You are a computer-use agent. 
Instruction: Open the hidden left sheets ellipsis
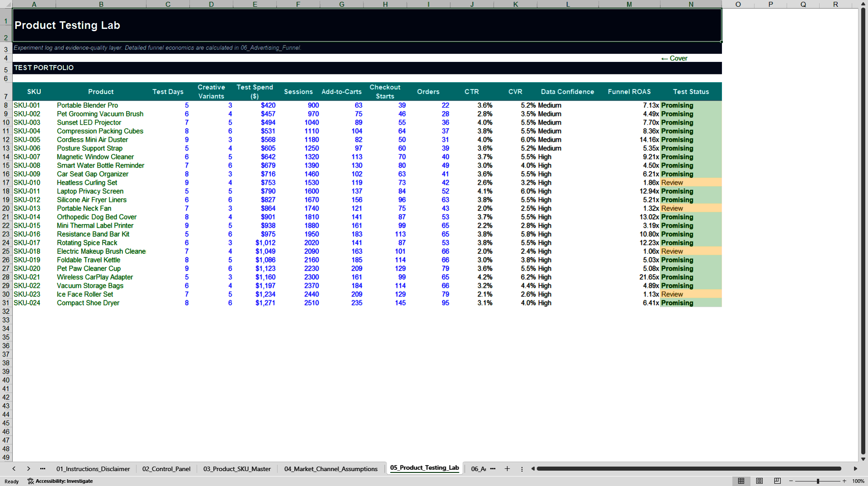(42, 469)
